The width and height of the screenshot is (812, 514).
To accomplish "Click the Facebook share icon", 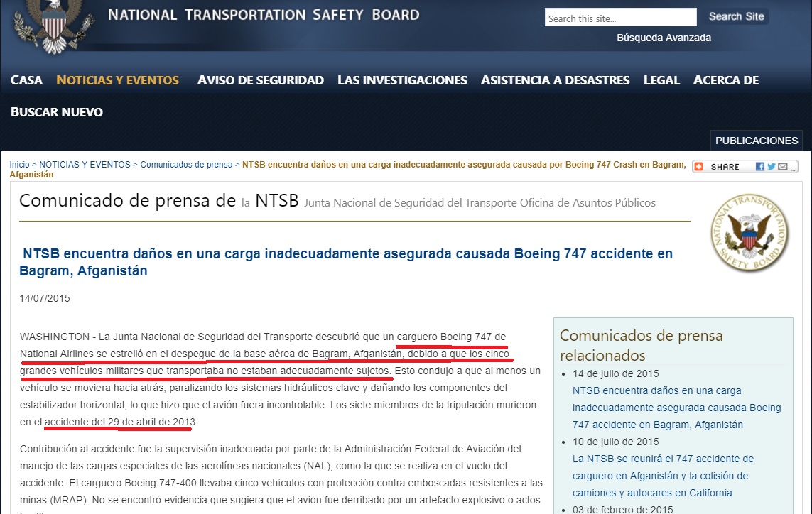I will tap(760, 167).
